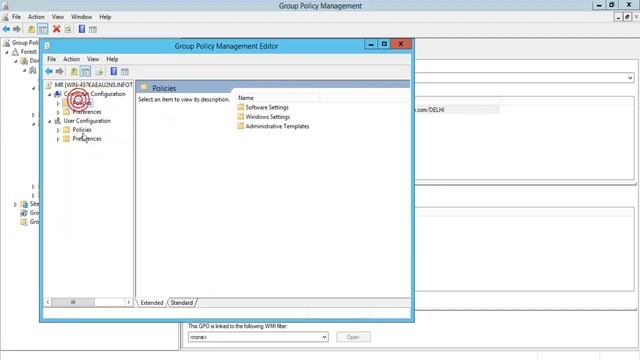
Task: Select Windows Settings in list
Action: click(268, 117)
